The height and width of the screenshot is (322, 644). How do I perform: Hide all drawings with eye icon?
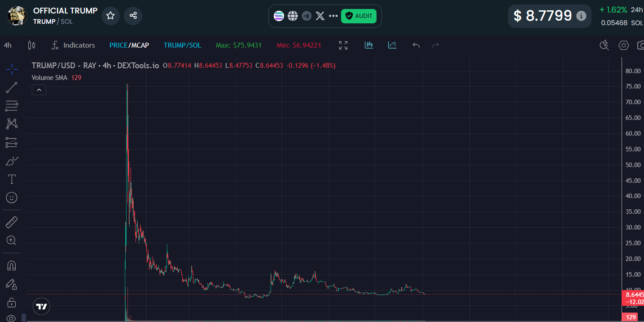[12, 318]
